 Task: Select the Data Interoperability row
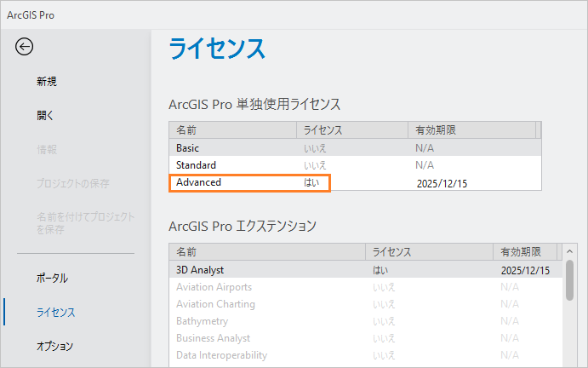click(366, 355)
